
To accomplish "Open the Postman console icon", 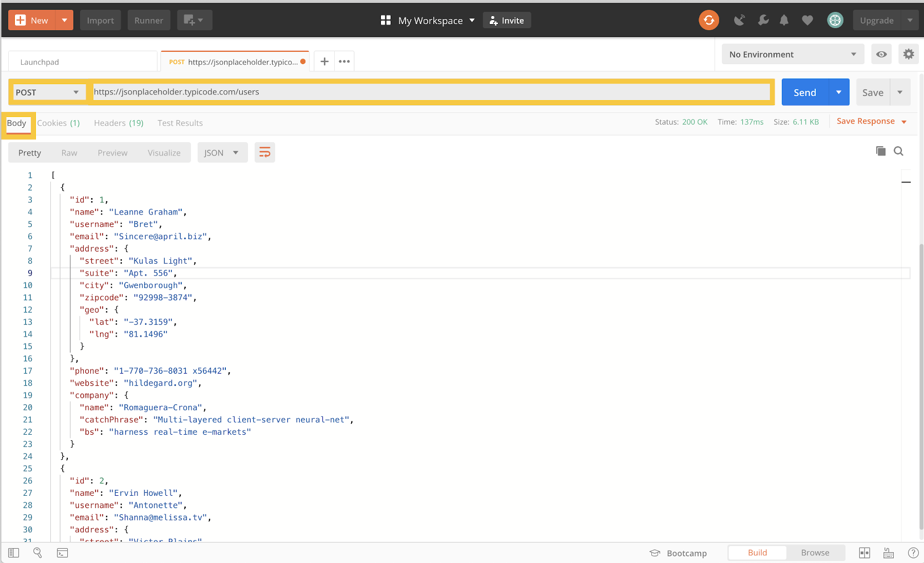I will 62,553.
